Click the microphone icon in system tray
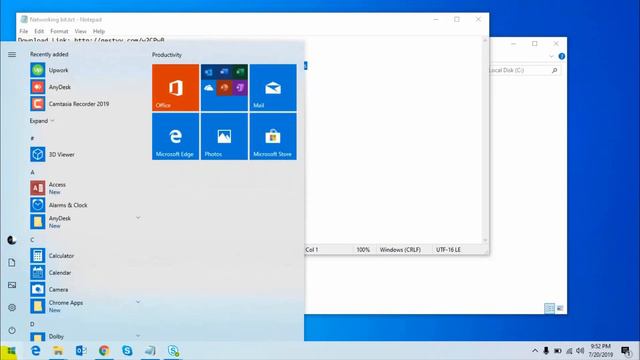The height and width of the screenshot is (360, 640). 546,351
